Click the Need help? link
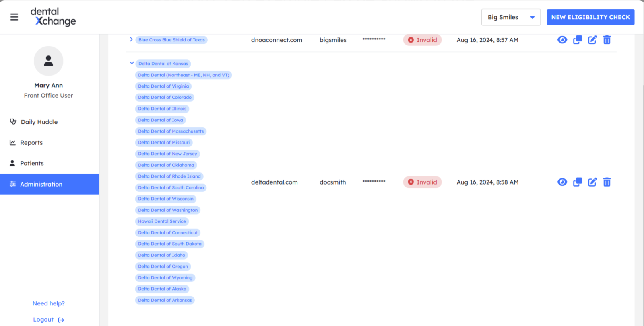Screen dimensions: 644x326 coord(48,303)
